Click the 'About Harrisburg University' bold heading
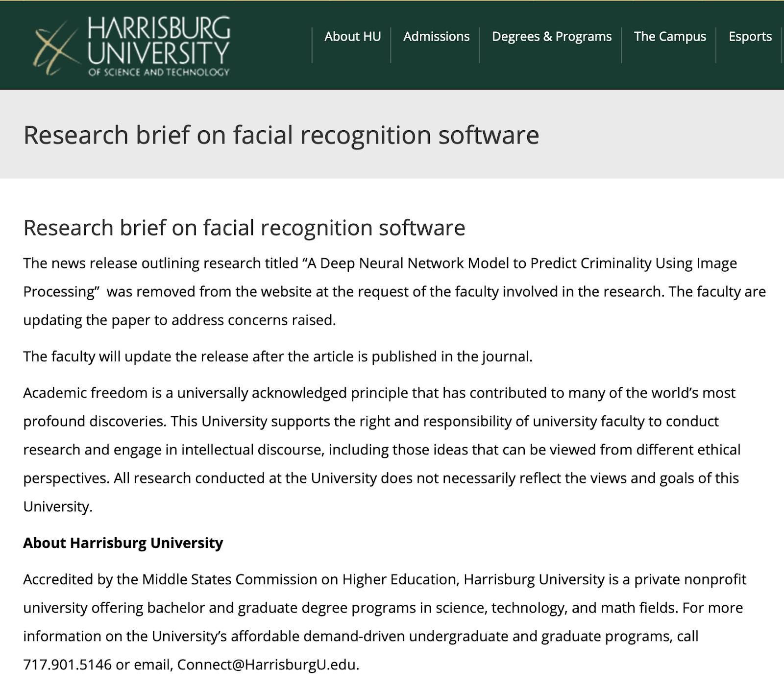The width and height of the screenshot is (784, 691). pos(123,543)
